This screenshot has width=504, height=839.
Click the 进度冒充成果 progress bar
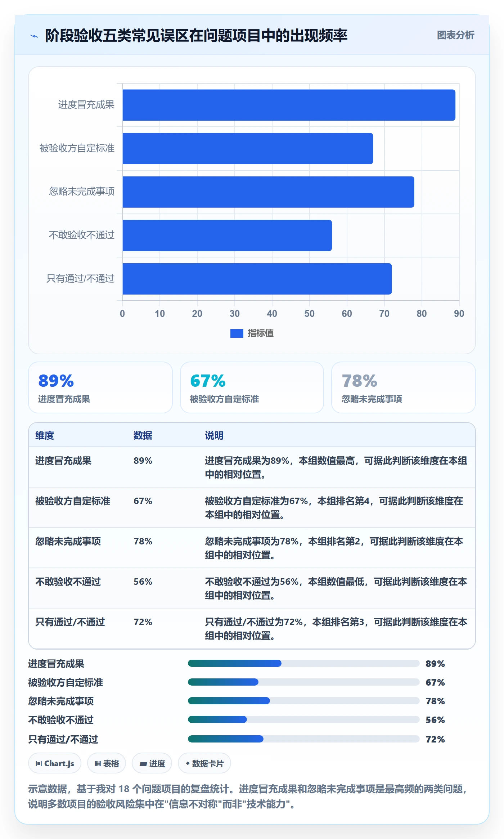point(304,663)
